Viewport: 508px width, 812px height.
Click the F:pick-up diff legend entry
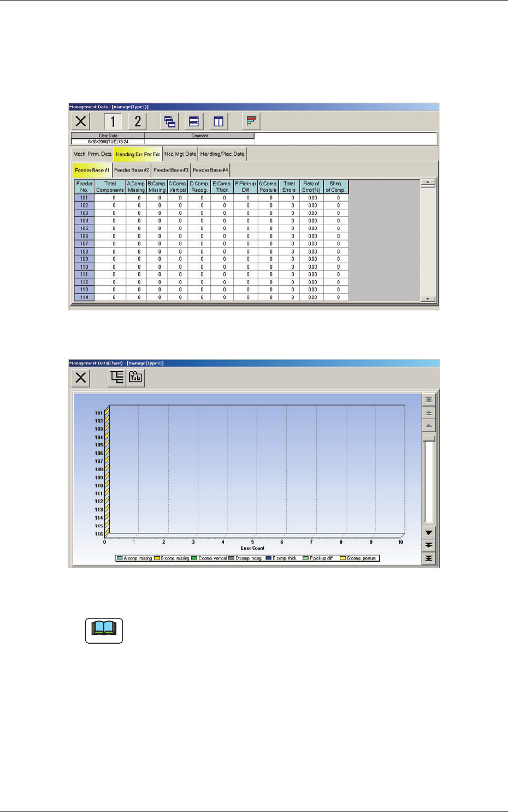(318, 558)
